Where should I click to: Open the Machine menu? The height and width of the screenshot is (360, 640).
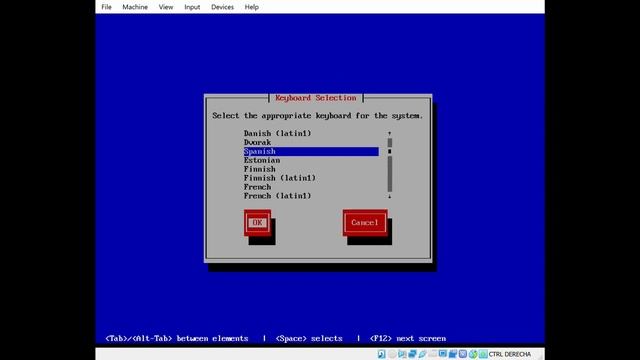tap(135, 7)
